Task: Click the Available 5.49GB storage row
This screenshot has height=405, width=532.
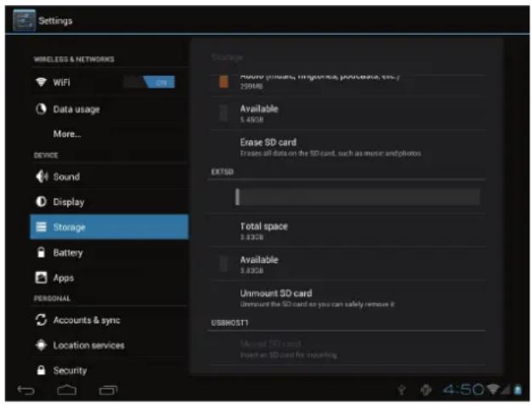Action: tap(348, 113)
